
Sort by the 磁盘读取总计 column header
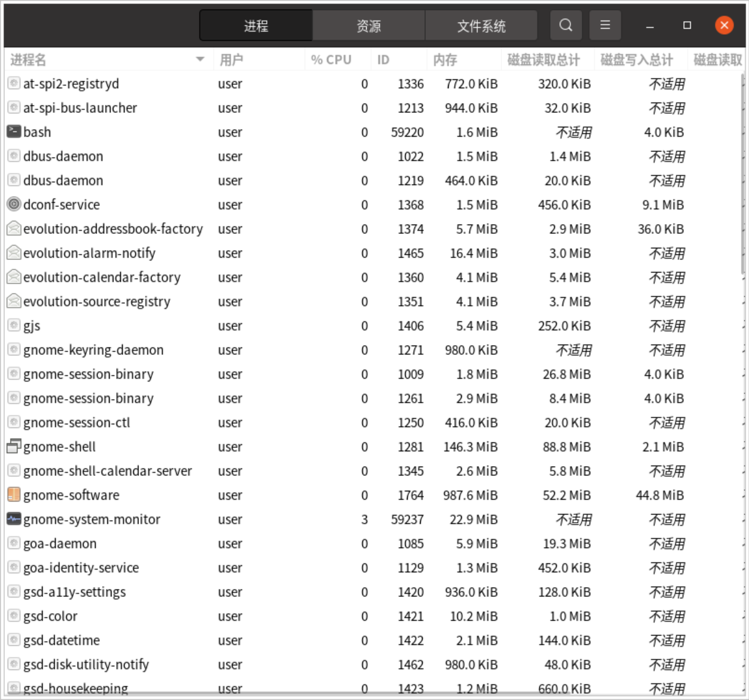(x=547, y=60)
